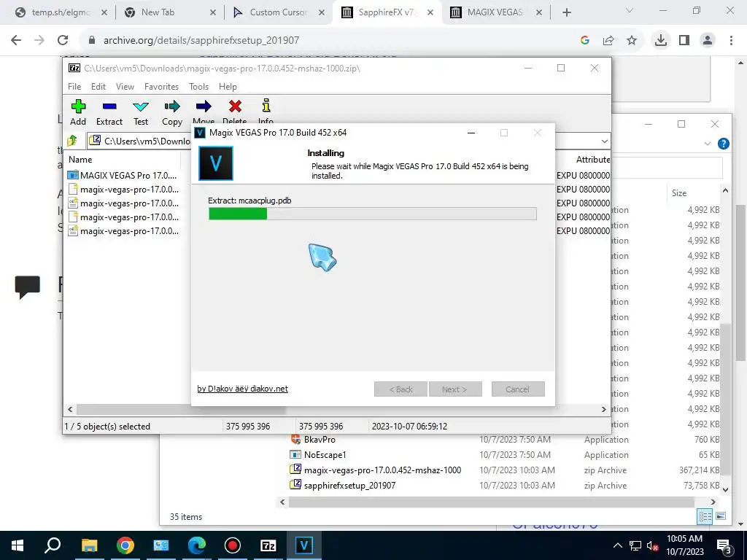Switch to the Custom Cursor tab
The image size is (747, 560).
(x=278, y=12)
